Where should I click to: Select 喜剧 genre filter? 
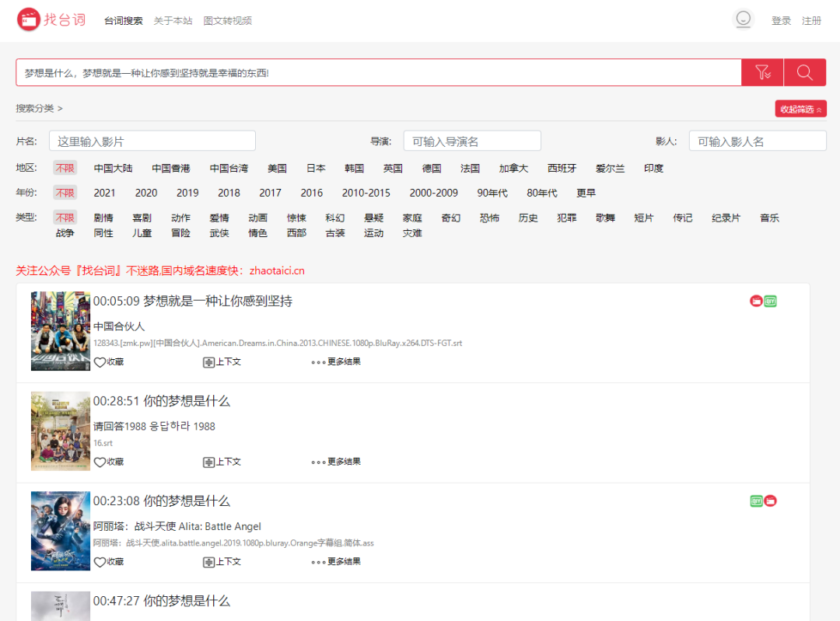coord(142,218)
